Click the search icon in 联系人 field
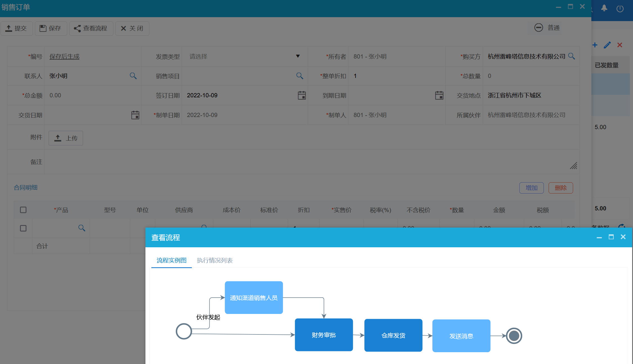 (133, 76)
